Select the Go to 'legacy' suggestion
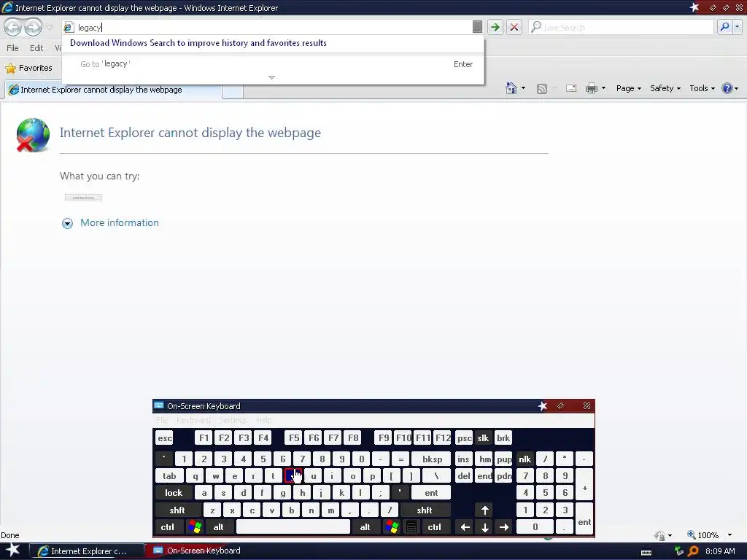This screenshot has width=747, height=560. pos(273,64)
